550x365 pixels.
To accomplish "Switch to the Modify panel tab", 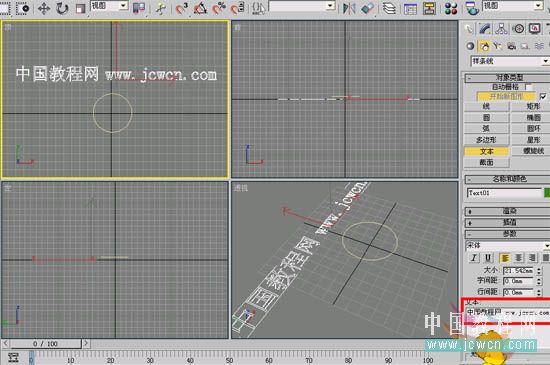I will 485,29.
